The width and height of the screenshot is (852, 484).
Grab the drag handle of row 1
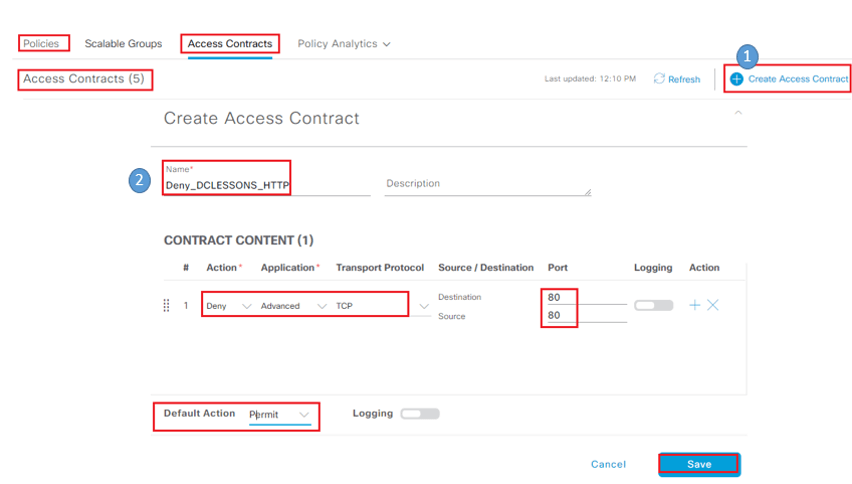click(x=166, y=306)
